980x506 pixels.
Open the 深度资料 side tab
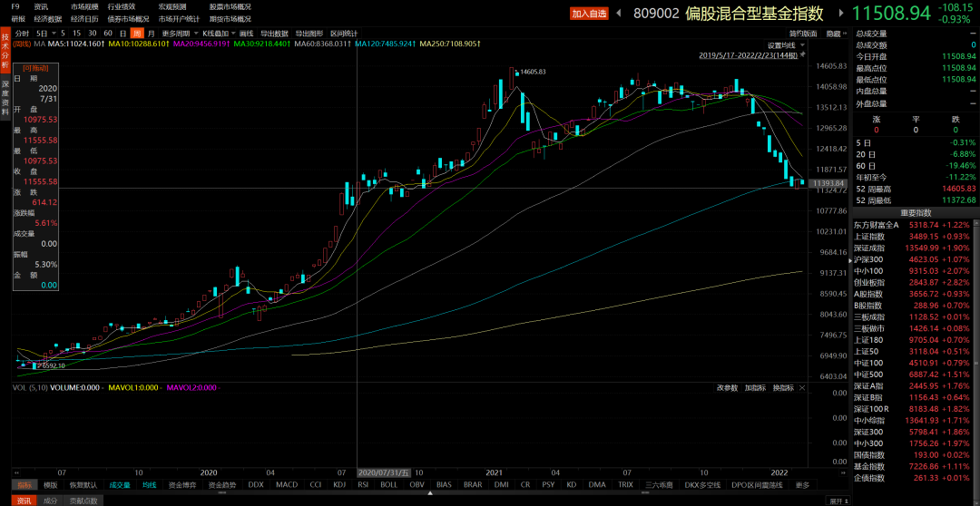(x=5, y=97)
